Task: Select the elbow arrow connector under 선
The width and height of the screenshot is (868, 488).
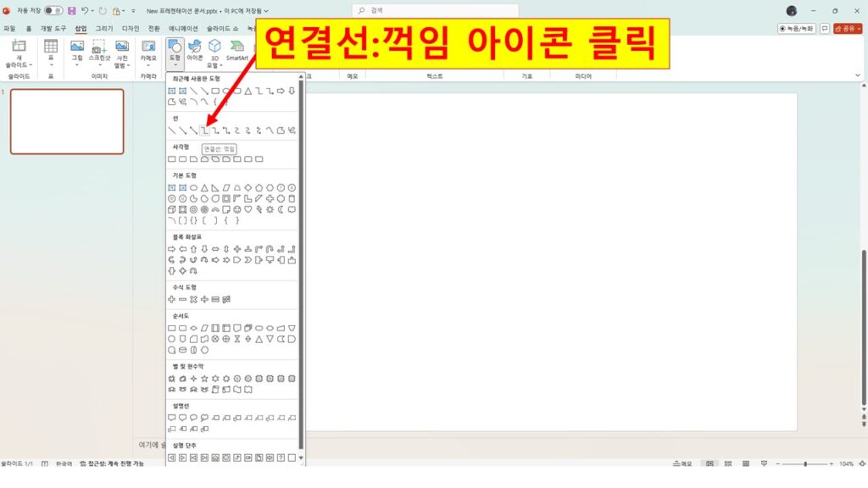Action: 215,130
